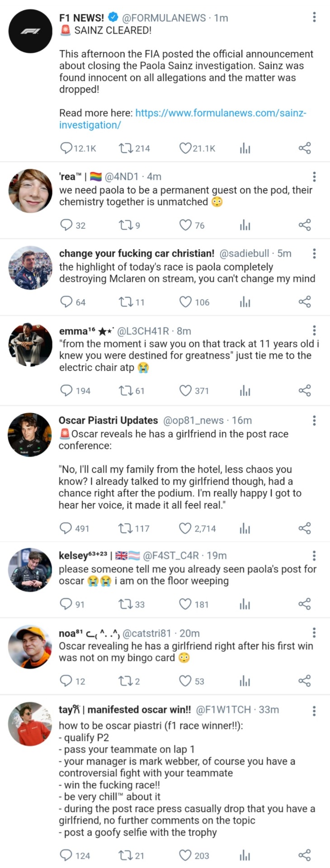Reply to the F1 NEWS Sainz cleared tweet
Viewport: 330px width, 868px height.
pyautogui.click(x=66, y=148)
